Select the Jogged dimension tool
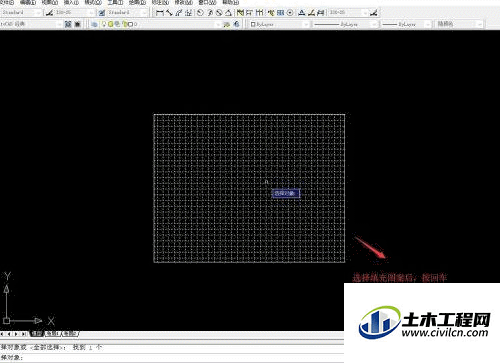This screenshot has width=500, height=363. coord(210,13)
